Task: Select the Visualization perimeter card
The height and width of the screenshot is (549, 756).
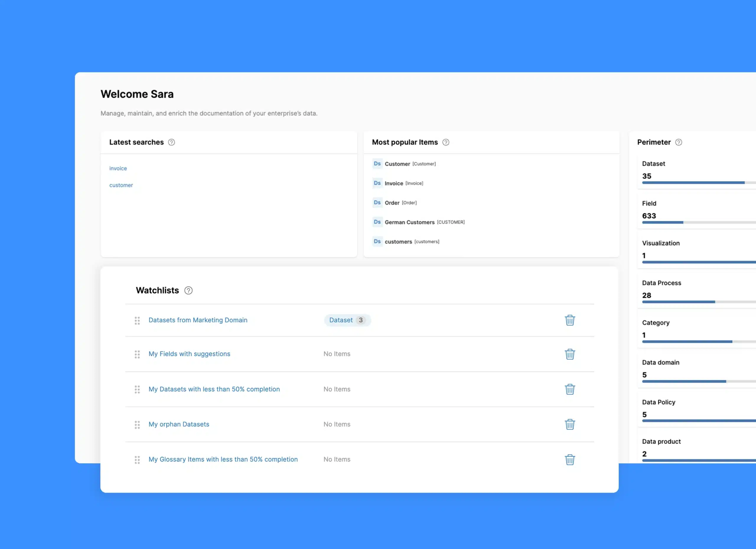Action: 697,251
